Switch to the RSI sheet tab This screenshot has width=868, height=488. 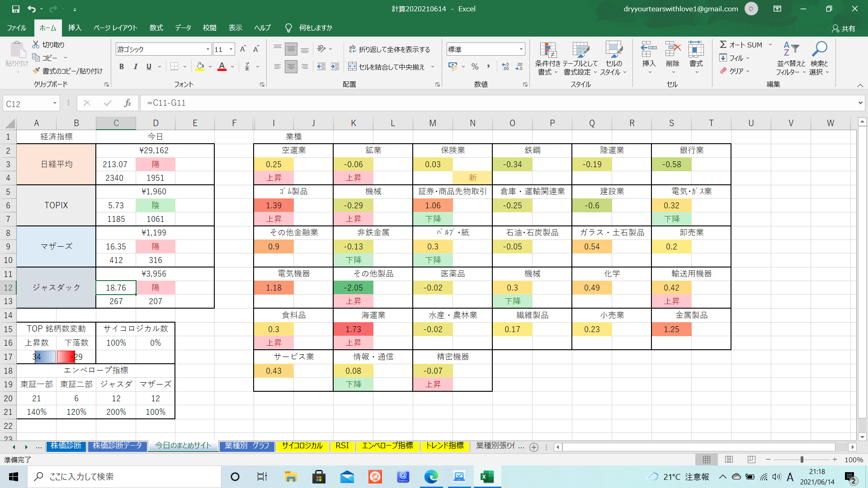(x=342, y=446)
